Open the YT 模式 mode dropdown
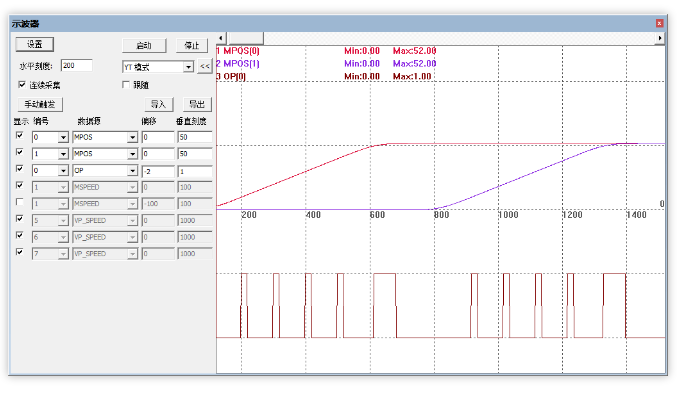The height and width of the screenshot is (393, 679). click(x=188, y=67)
